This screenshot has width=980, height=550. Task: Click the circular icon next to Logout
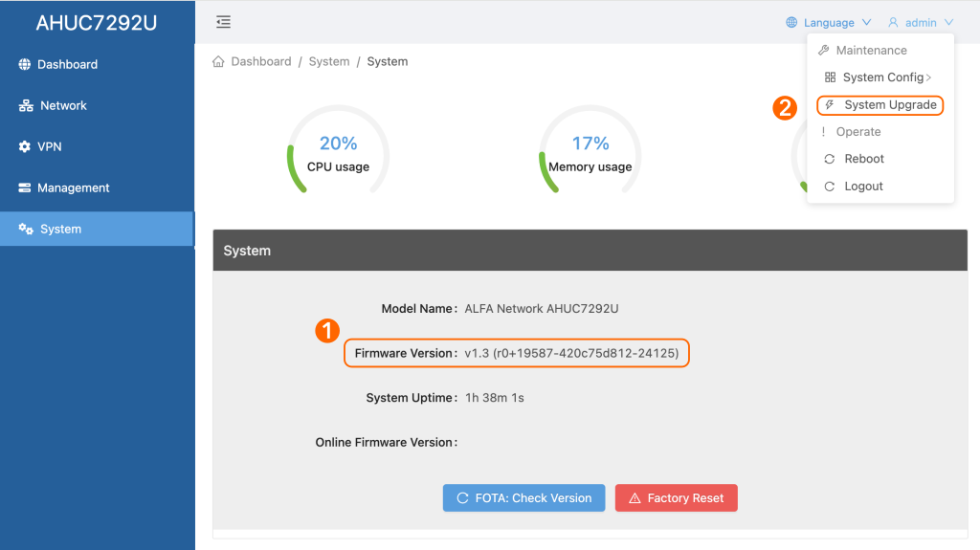[830, 187]
